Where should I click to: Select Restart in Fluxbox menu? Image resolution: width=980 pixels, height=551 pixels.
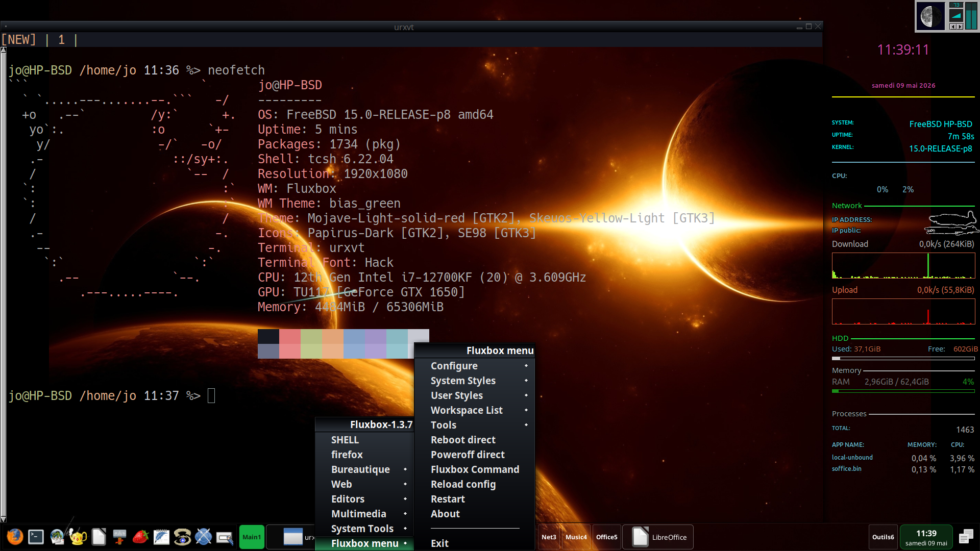(x=475, y=499)
